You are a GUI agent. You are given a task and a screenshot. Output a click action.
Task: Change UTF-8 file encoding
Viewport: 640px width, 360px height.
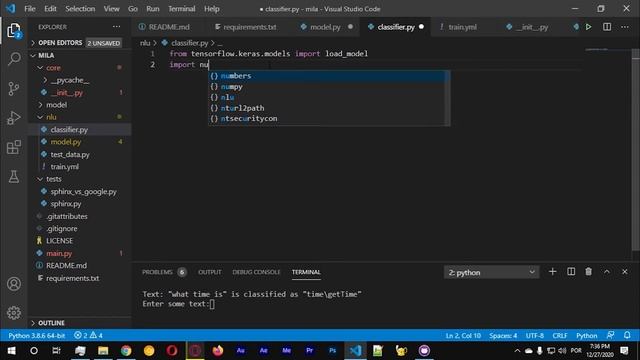tap(535, 335)
